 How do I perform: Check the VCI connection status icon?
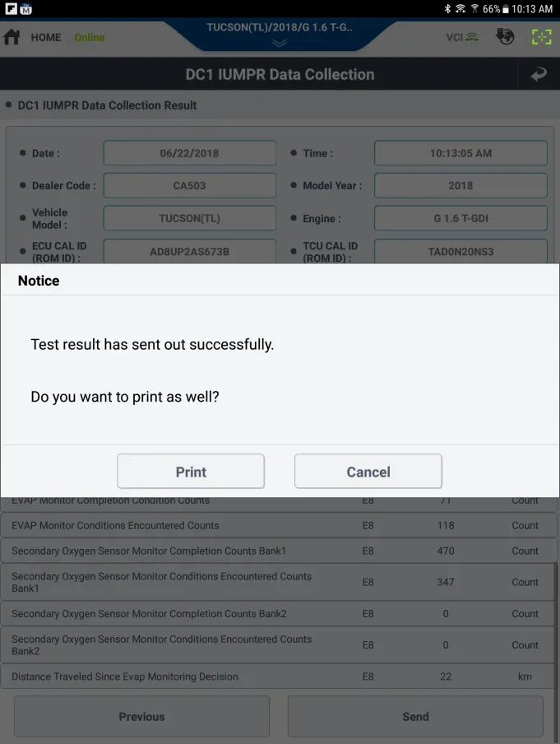[x=462, y=37]
